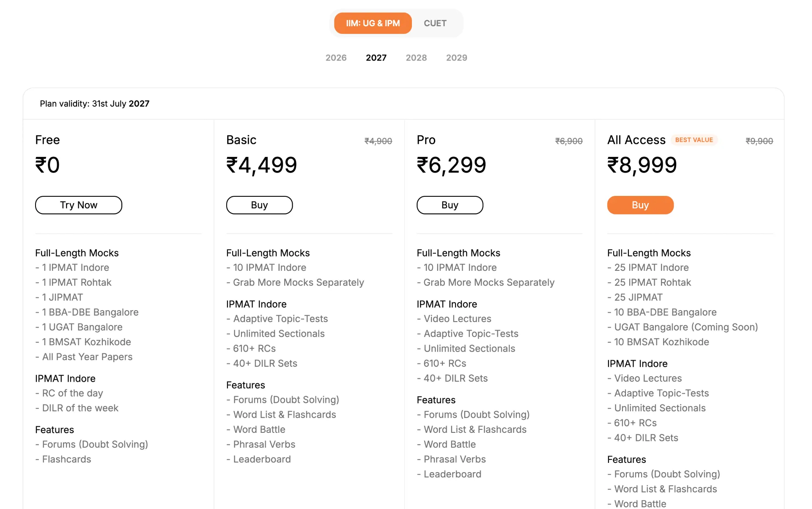Image resolution: width=812 pixels, height=509 pixels.
Task: Click the ₹8,999 price
Action: click(x=642, y=165)
